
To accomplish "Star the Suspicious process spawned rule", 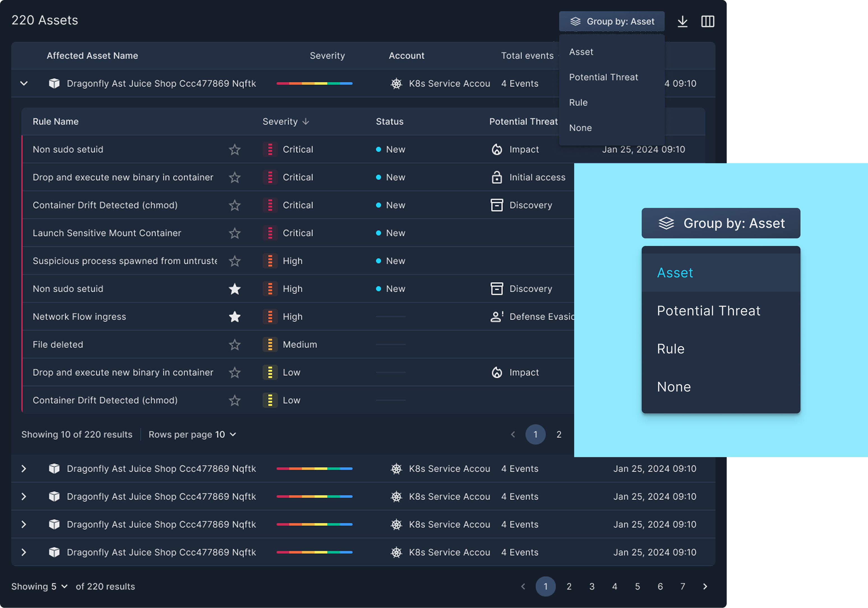I will (x=235, y=261).
